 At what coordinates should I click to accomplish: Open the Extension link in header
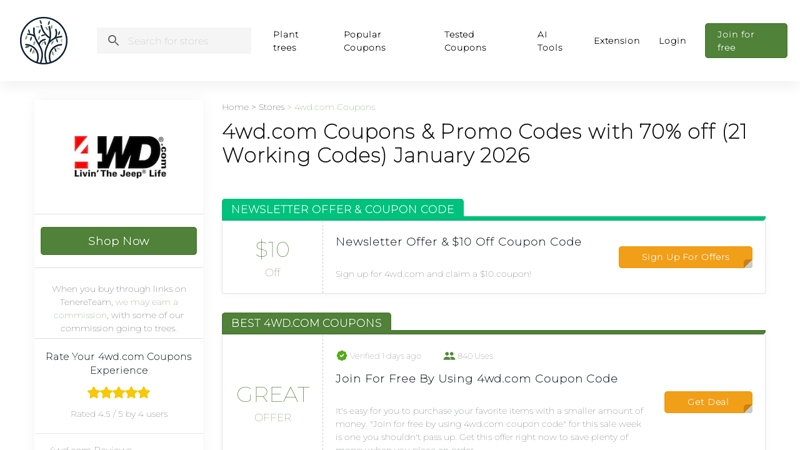coord(616,41)
